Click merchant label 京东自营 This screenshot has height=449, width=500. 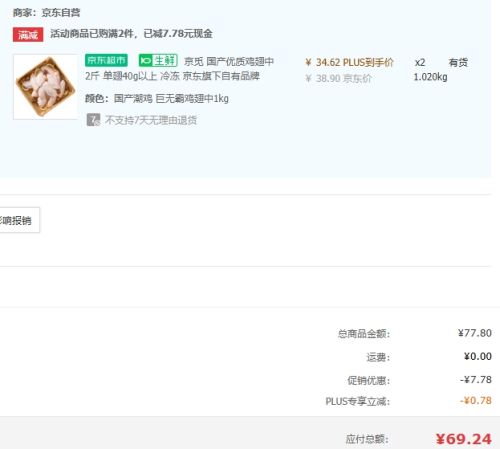click(61, 13)
